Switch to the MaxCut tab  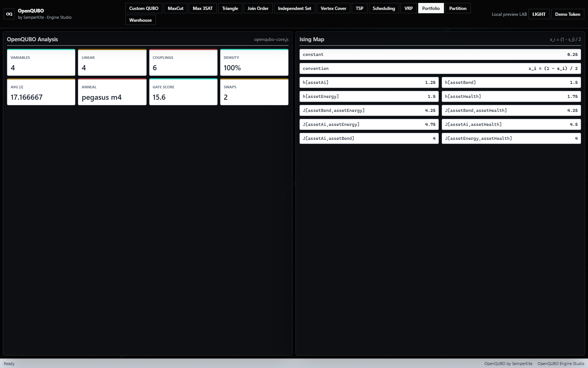point(176,8)
